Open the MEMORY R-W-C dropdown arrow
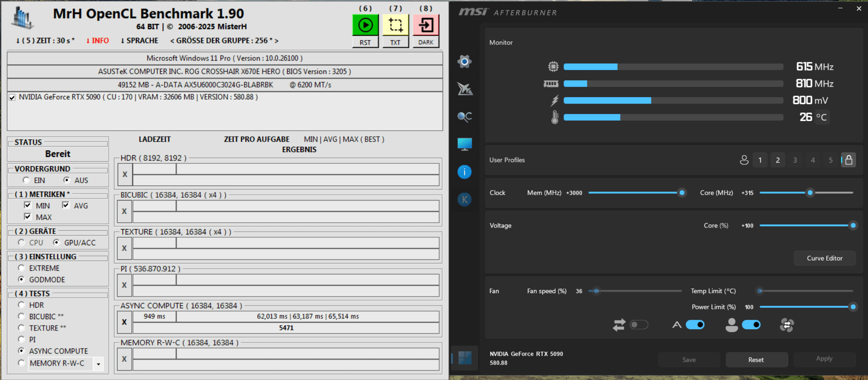Screen dimensions: 868x380 98,364
